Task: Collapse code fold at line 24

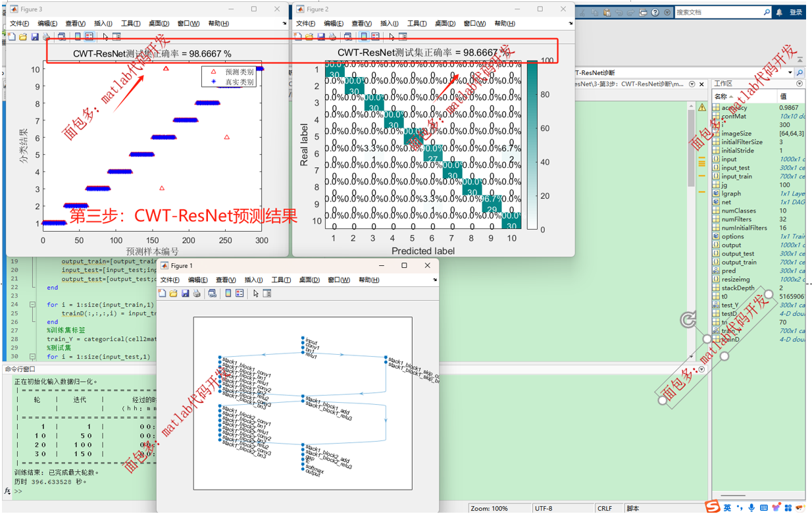Action: (x=32, y=305)
